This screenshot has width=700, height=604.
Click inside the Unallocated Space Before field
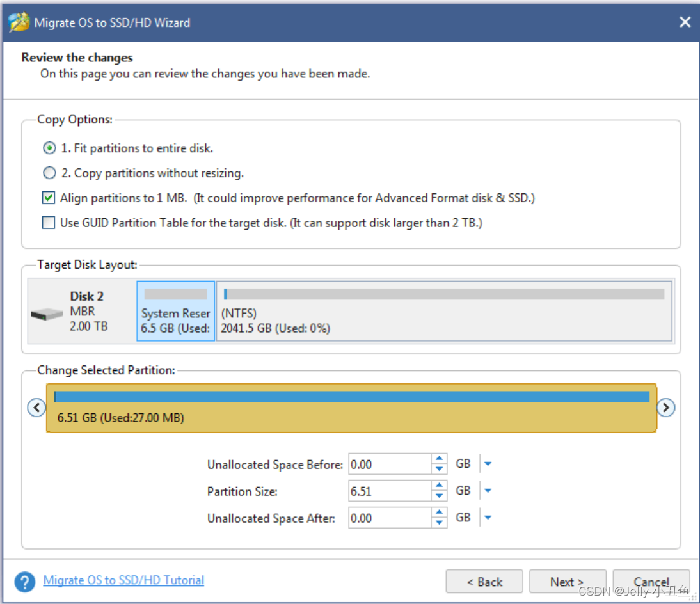tap(390, 464)
